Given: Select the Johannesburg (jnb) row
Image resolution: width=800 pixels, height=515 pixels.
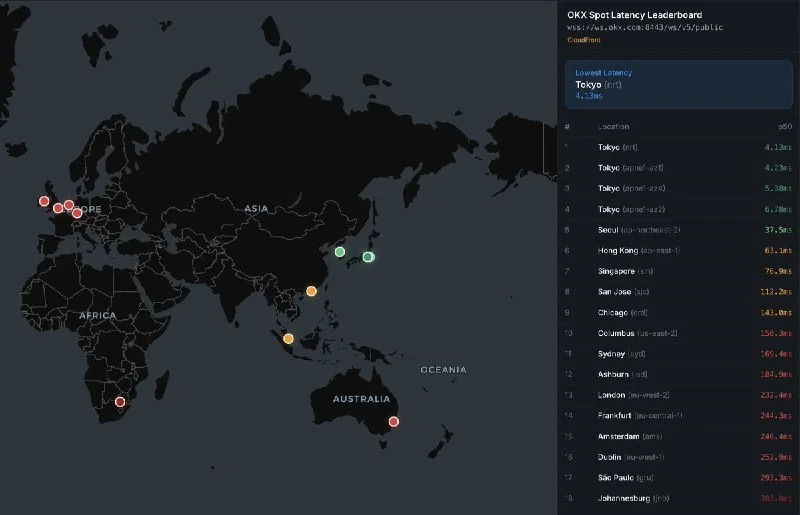Looking at the screenshot, I should [679, 498].
